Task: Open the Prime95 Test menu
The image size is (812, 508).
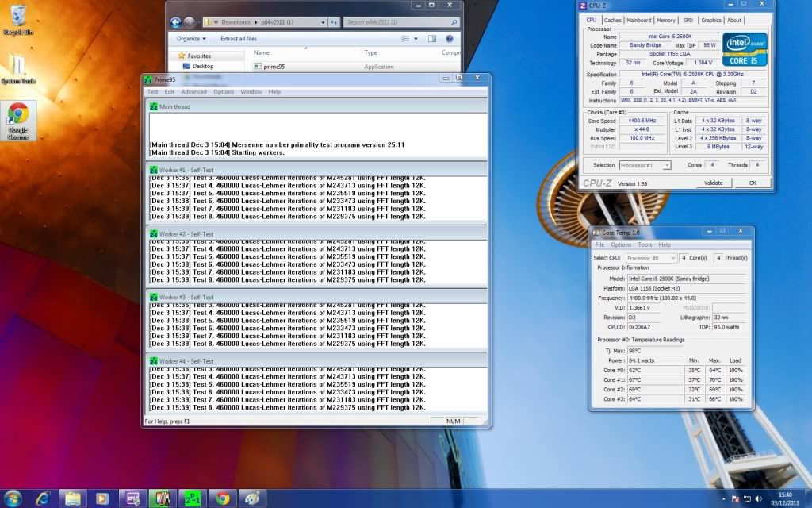Action: point(153,92)
